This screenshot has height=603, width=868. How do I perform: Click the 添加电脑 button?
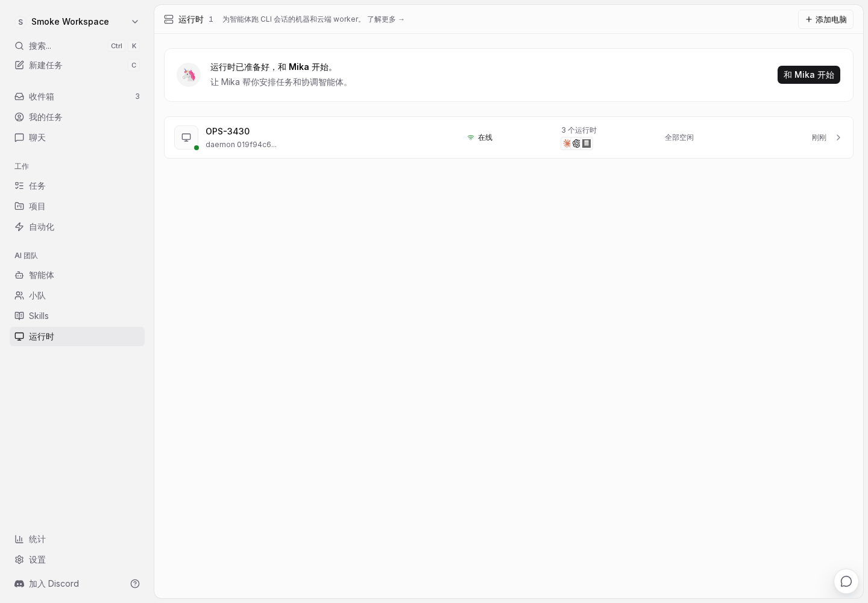click(826, 19)
